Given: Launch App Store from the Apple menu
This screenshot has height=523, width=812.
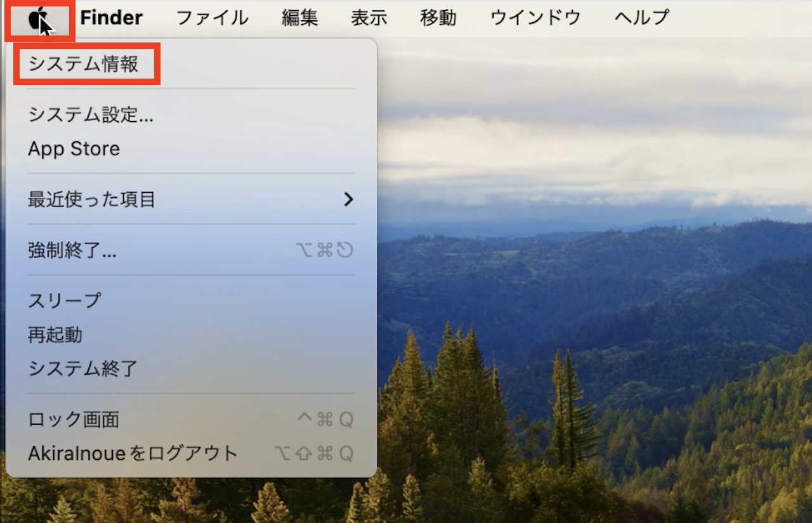Looking at the screenshot, I should (191, 149).
